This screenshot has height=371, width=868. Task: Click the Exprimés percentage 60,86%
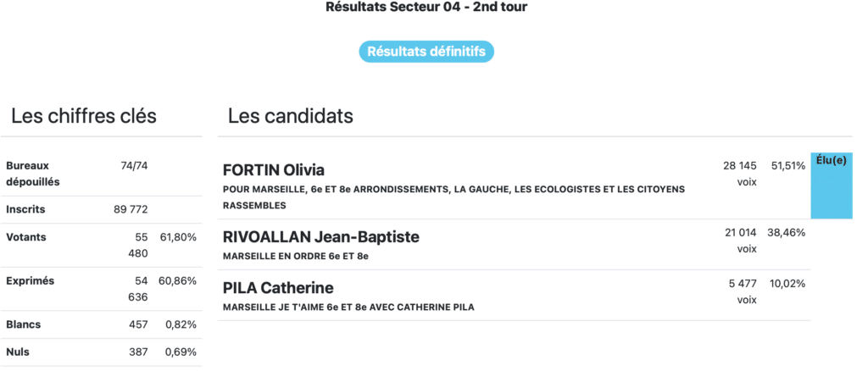pos(177,280)
